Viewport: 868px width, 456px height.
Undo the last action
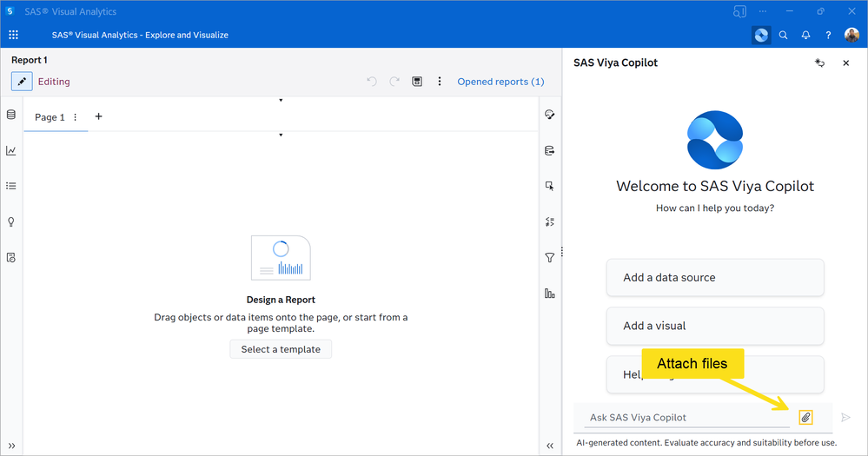372,82
